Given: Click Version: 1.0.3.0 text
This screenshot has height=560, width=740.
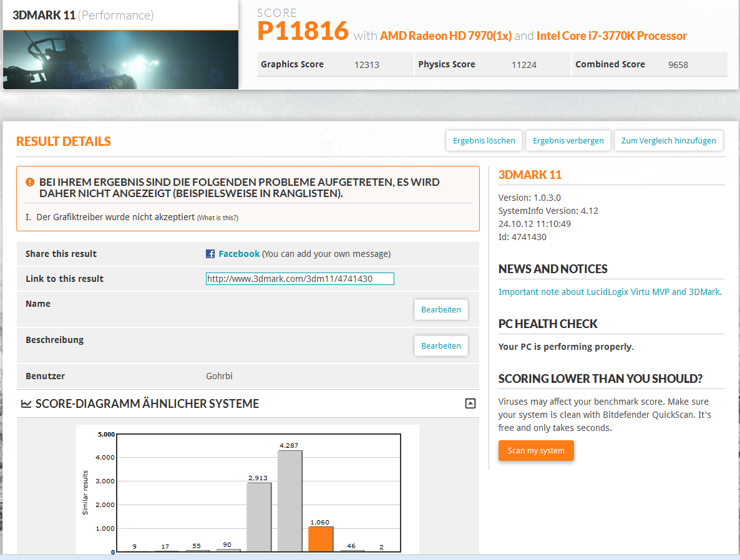Looking at the screenshot, I should (x=530, y=198).
